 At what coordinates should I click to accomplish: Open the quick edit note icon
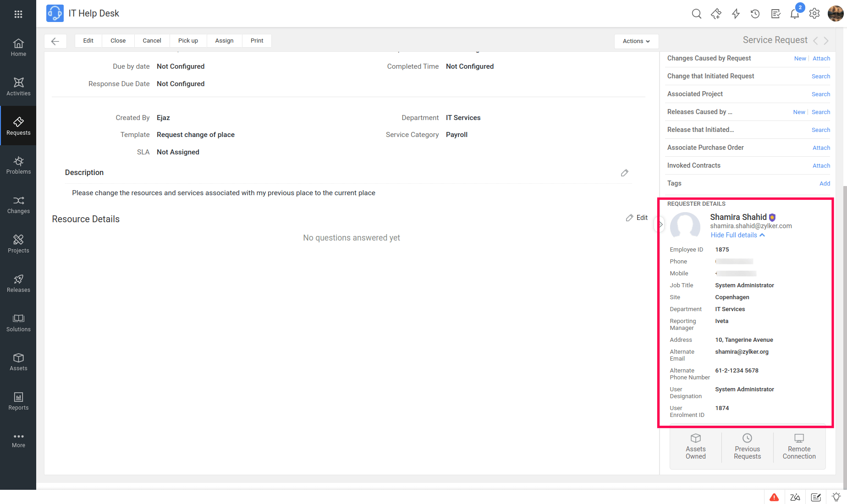[x=816, y=497]
